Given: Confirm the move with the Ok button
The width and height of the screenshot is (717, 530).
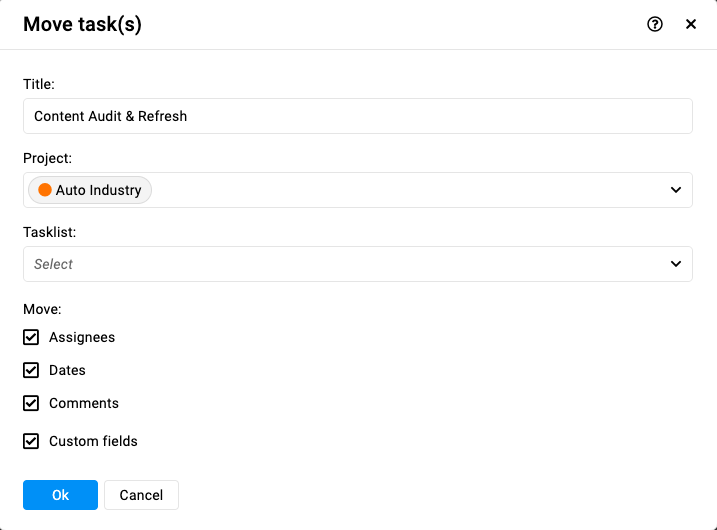Looking at the screenshot, I should tap(60, 495).
